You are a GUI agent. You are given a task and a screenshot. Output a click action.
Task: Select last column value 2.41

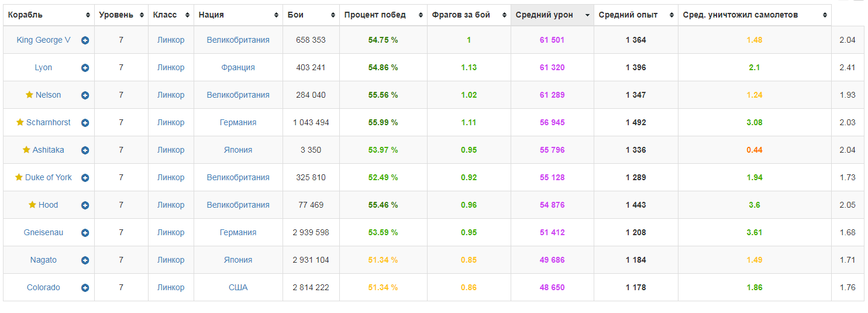tap(848, 68)
